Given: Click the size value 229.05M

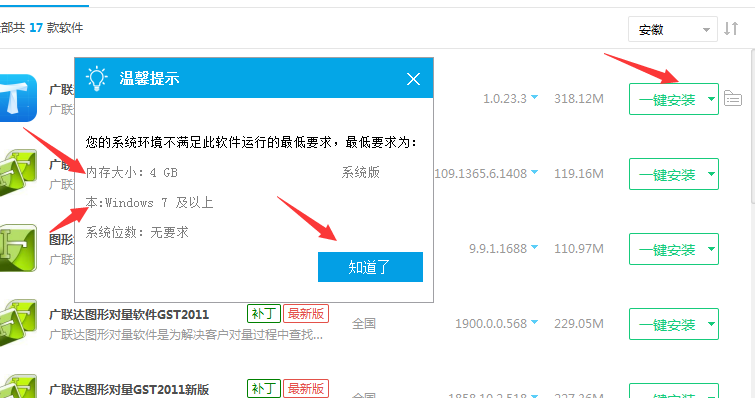Looking at the screenshot, I should [579, 324].
